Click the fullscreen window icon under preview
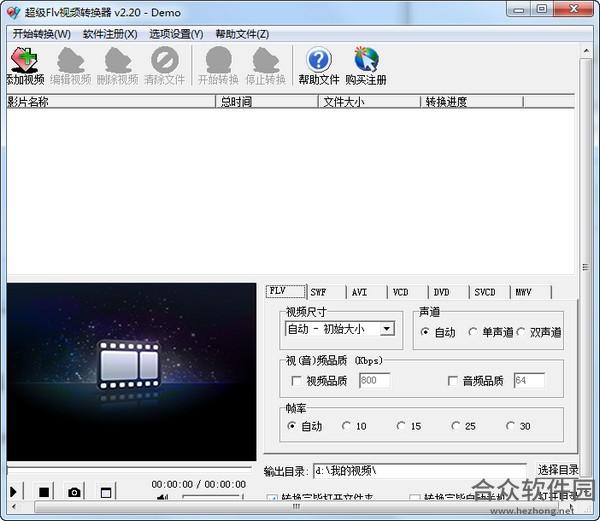The width and height of the screenshot is (600, 521). coord(106,492)
